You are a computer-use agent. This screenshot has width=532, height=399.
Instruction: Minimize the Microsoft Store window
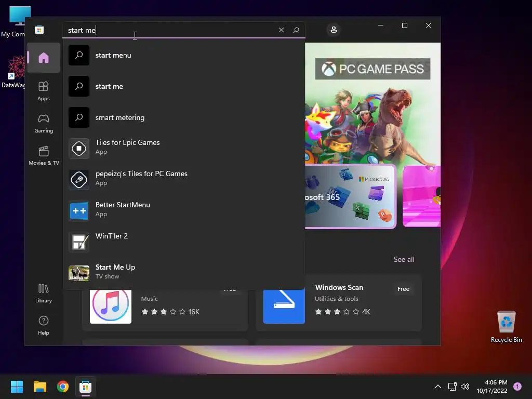tap(381, 25)
